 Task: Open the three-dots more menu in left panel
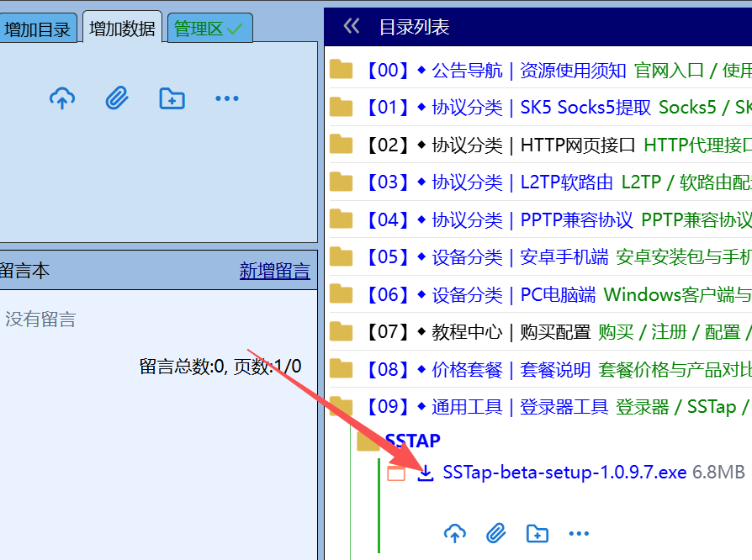[x=227, y=98]
